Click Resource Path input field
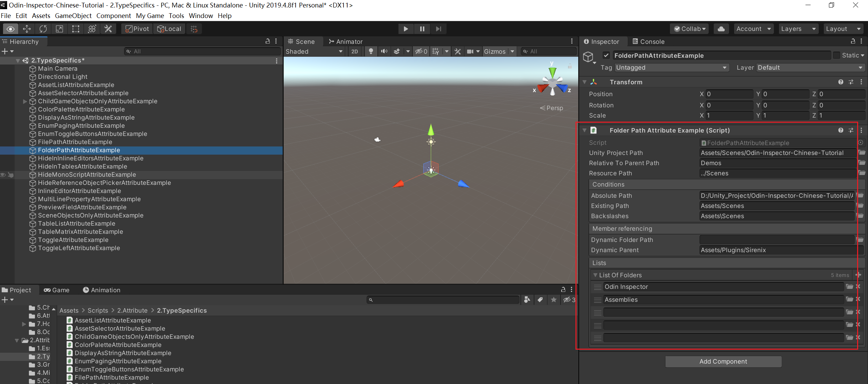868x384 pixels. pyautogui.click(x=777, y=173)
